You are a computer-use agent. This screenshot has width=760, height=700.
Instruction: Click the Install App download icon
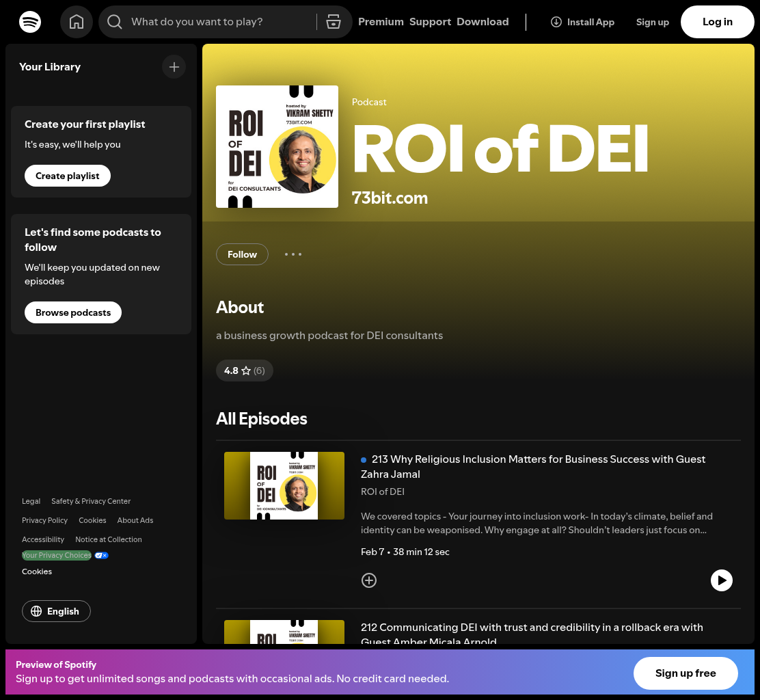(556, 22)
